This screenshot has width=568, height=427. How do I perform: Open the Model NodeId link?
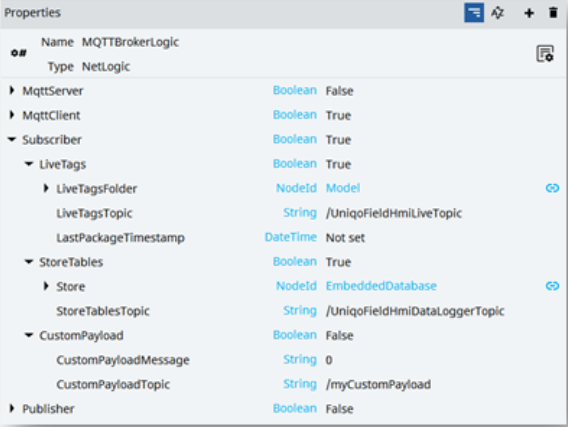click(343, 188)
